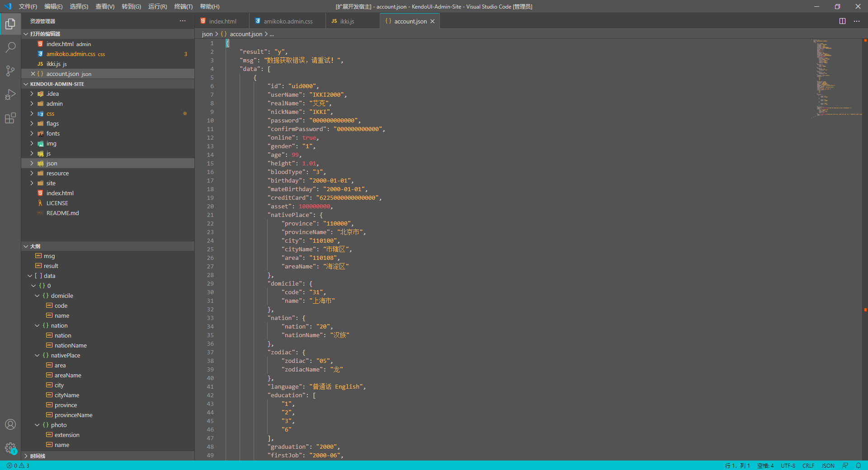Screen dimensions: 868x470
Task: Collapse the 大纲 outline section
Action: pos(108,246)
